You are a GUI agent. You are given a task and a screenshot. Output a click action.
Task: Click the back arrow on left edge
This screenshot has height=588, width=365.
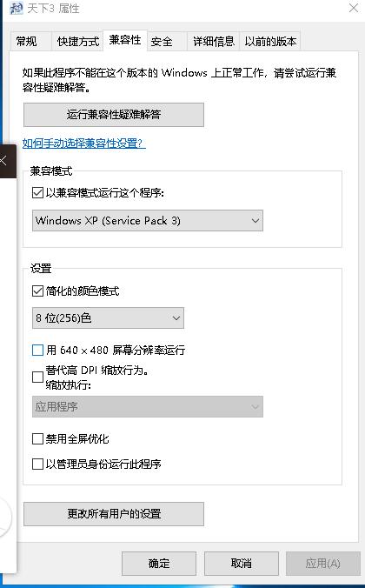click(3, 161)
